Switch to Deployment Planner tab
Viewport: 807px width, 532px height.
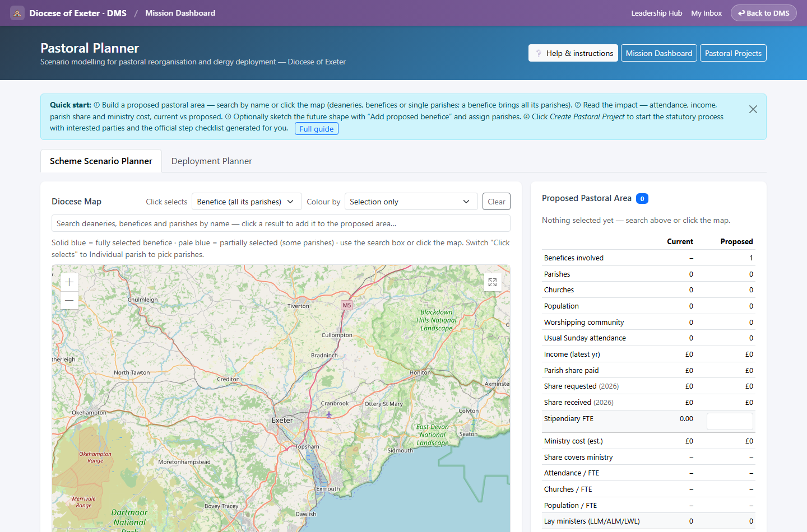point(211,161)
